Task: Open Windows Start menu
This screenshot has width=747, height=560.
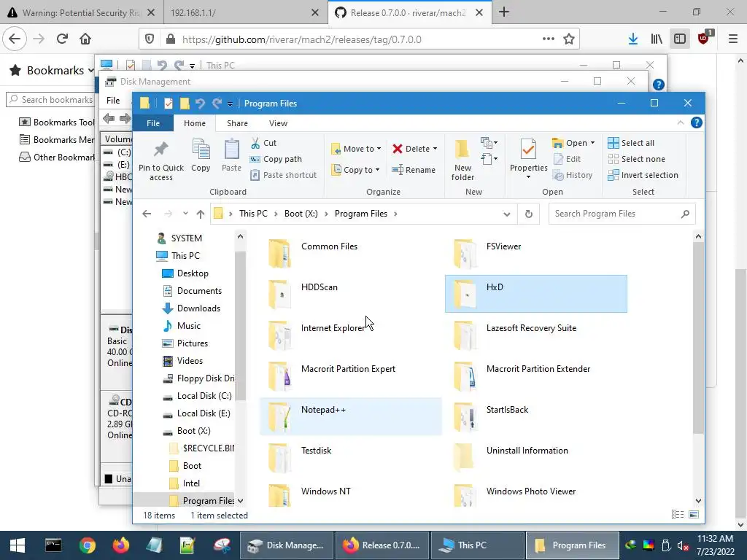Action: pyautogui.click(x=18, y=545)
